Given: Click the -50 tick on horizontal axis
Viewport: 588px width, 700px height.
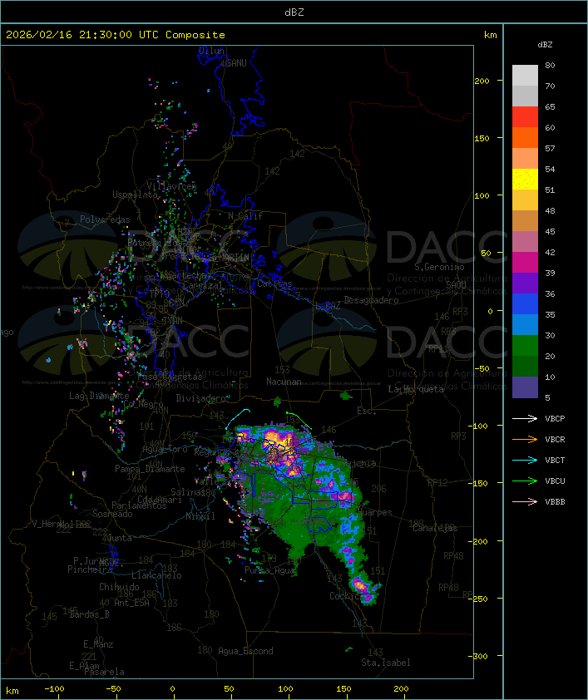Looking at the screenshot, I should click(113, 689).
